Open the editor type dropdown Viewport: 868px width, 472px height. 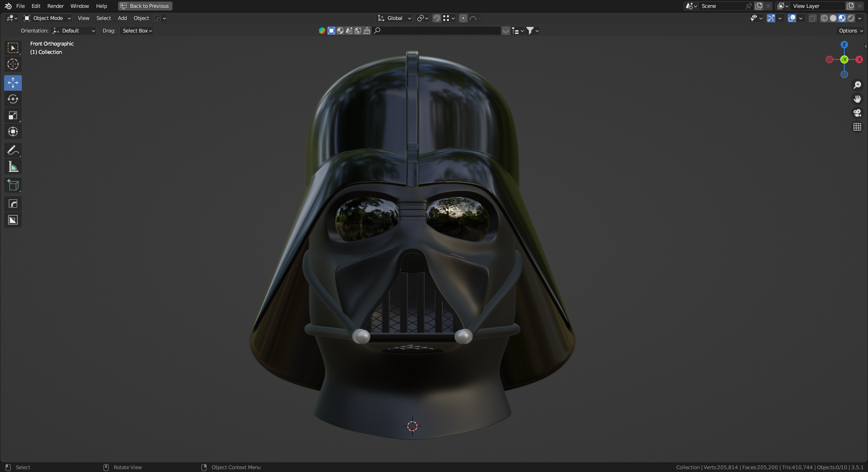[x=12, y=18]
